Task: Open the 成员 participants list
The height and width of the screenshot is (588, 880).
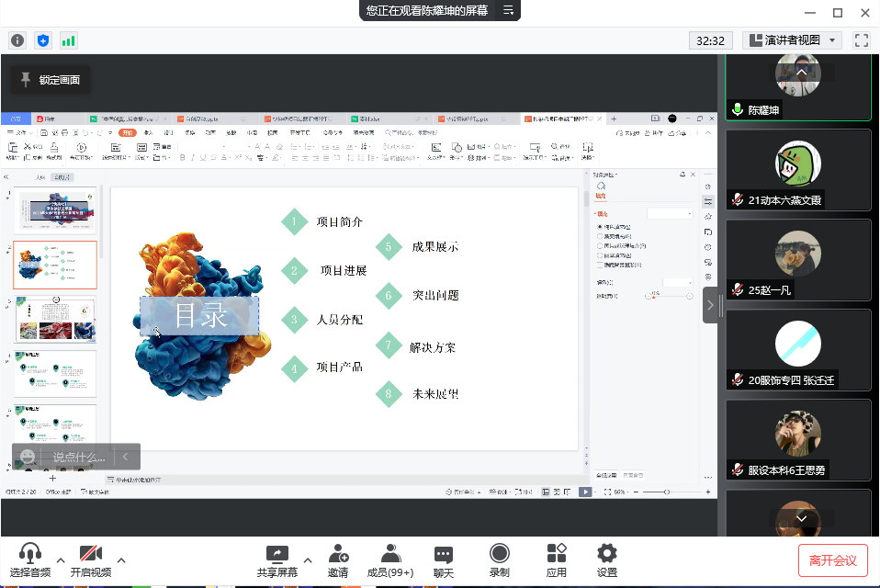Action: [x=390, y=560]
